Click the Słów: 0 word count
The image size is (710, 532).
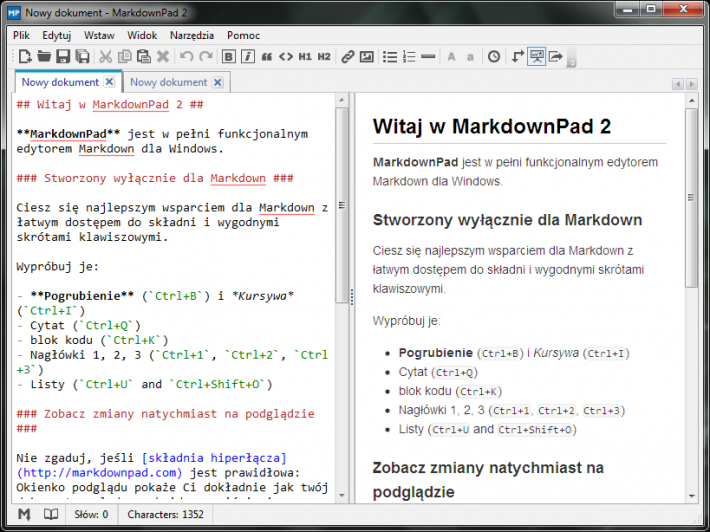pos(91,514)
